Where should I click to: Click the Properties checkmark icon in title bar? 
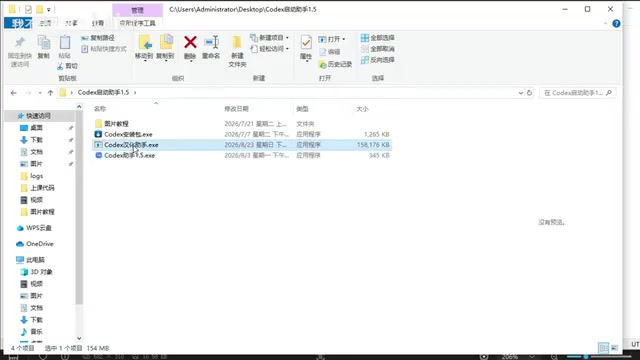(28, 9)
